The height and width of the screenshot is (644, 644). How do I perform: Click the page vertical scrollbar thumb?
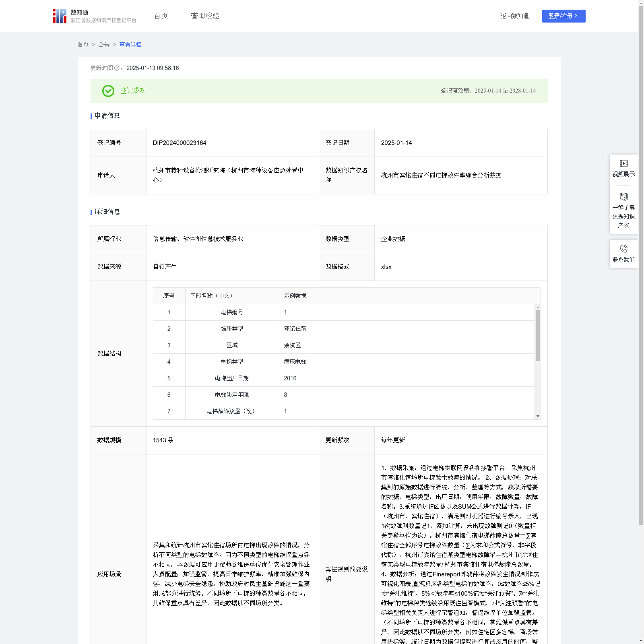(641, 266)
